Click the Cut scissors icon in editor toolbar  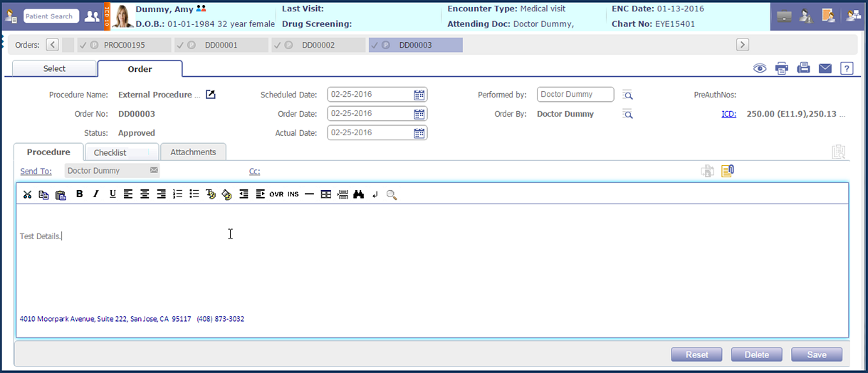tap(27, 194)
